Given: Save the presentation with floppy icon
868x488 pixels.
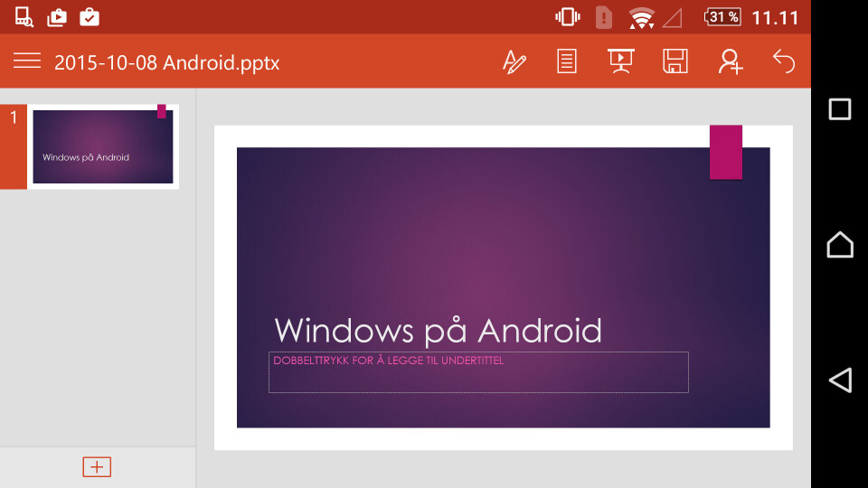Looking at the screenshot, I should pos(675,61).
